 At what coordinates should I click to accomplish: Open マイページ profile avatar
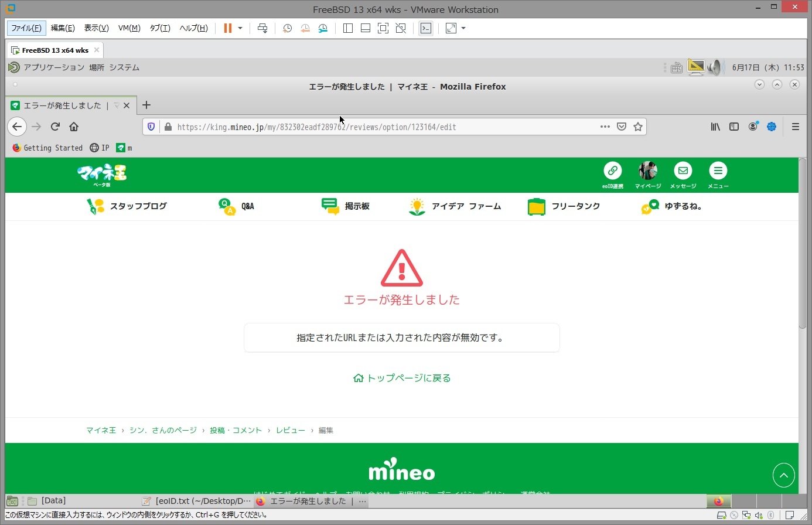(647, 171)
